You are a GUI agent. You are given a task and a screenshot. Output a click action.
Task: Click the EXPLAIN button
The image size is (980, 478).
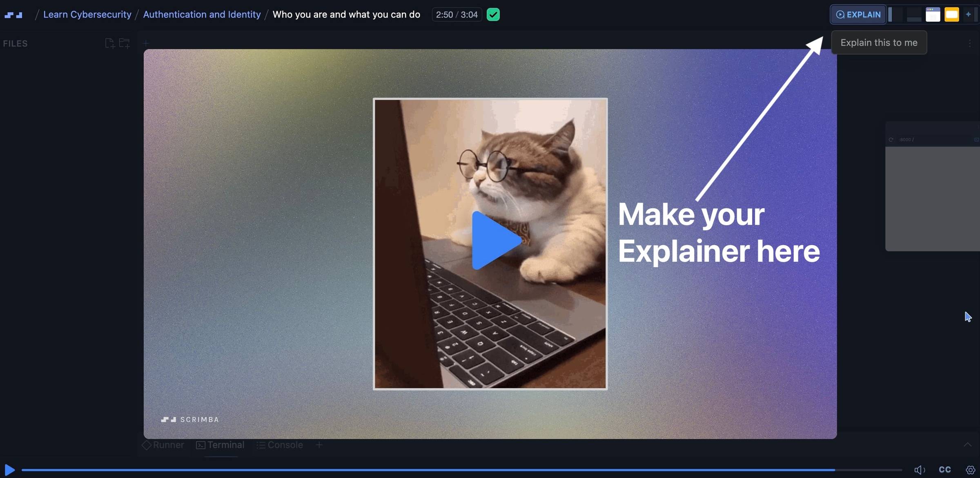coord(858,15)
